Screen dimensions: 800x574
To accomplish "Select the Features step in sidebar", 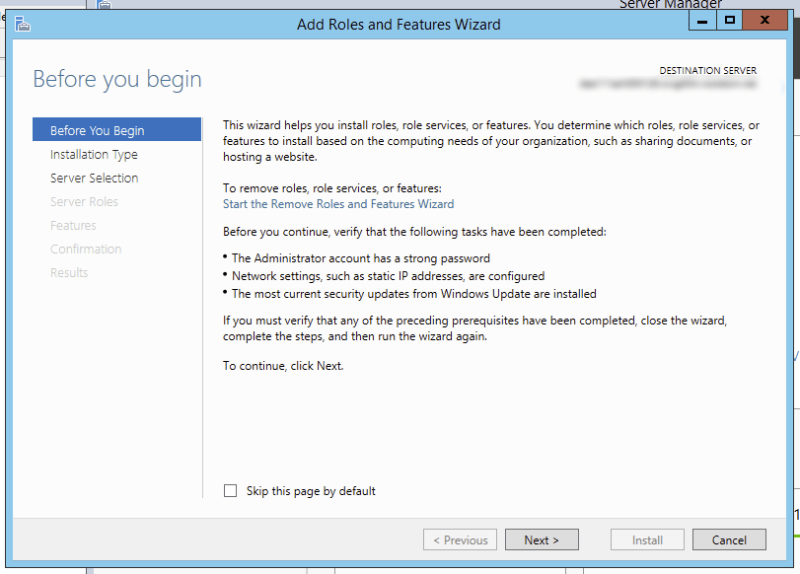I will (73, 226).
